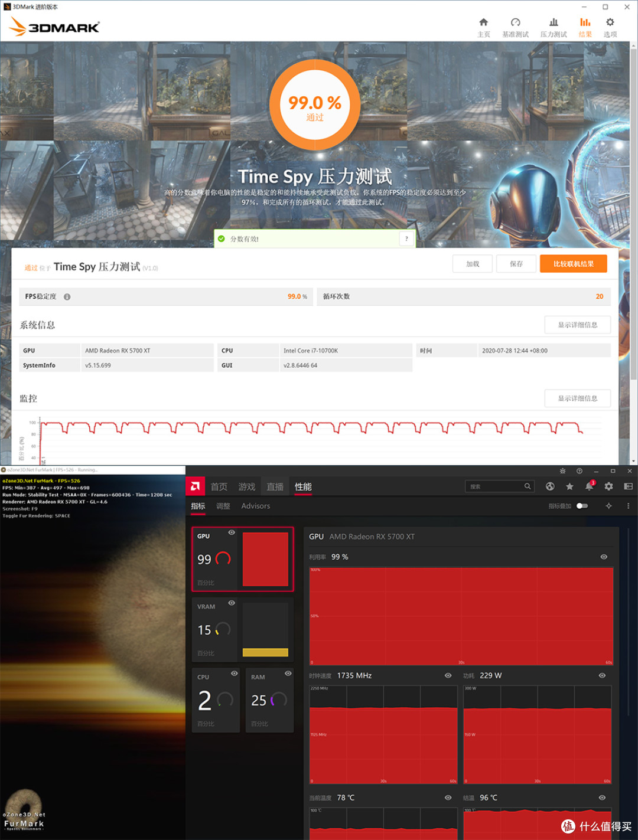The width and height of the screenshot is (638, 840).
Task: Click the 循环次数 value 20
Action: (x=600, y=296)
